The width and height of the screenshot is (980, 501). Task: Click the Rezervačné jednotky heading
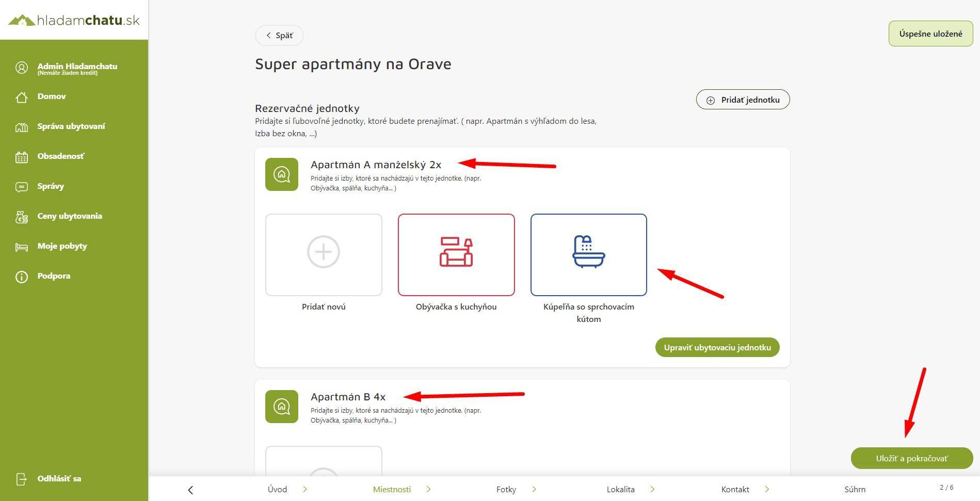coord(307,108)
